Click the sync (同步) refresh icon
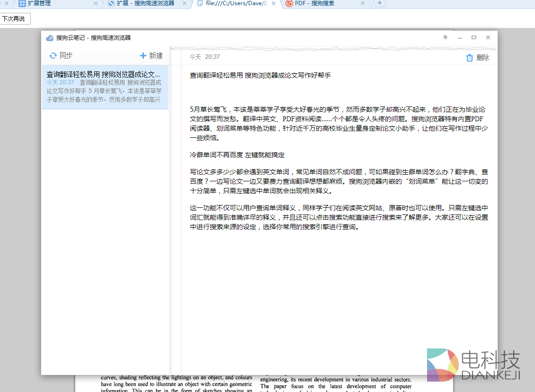535x392 pixels. 53,56
